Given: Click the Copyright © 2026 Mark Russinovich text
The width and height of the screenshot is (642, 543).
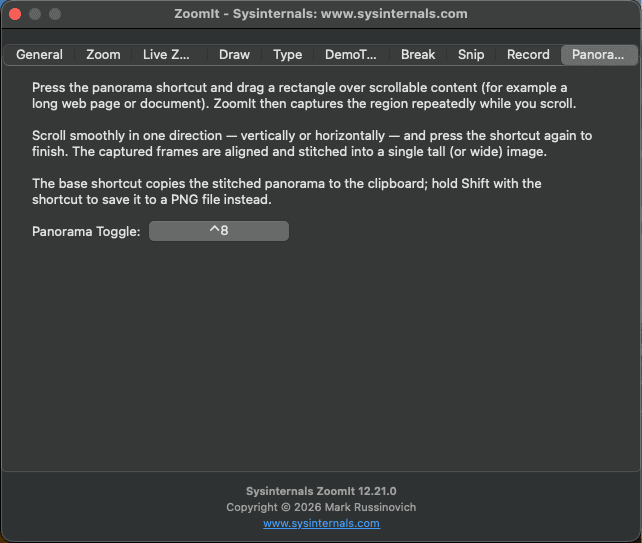Looking at the screenshot, I should click(321, 507).
